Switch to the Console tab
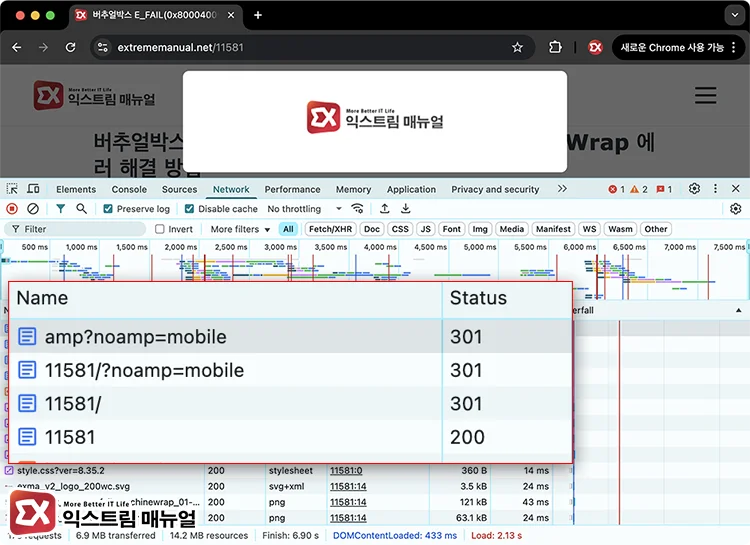 [x=129, y=189]
